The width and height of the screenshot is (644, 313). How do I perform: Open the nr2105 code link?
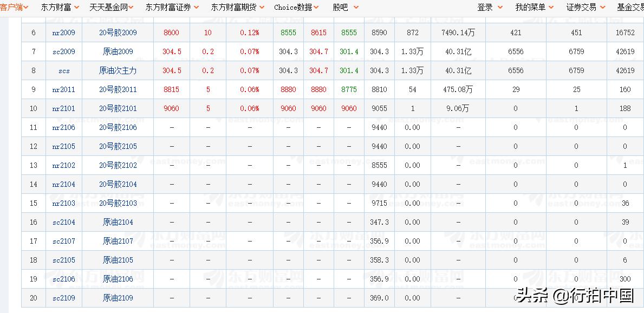point(64,146)
